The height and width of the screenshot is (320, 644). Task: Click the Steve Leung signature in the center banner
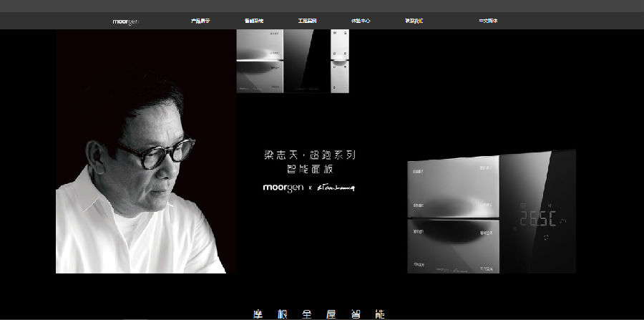(335, 188)
